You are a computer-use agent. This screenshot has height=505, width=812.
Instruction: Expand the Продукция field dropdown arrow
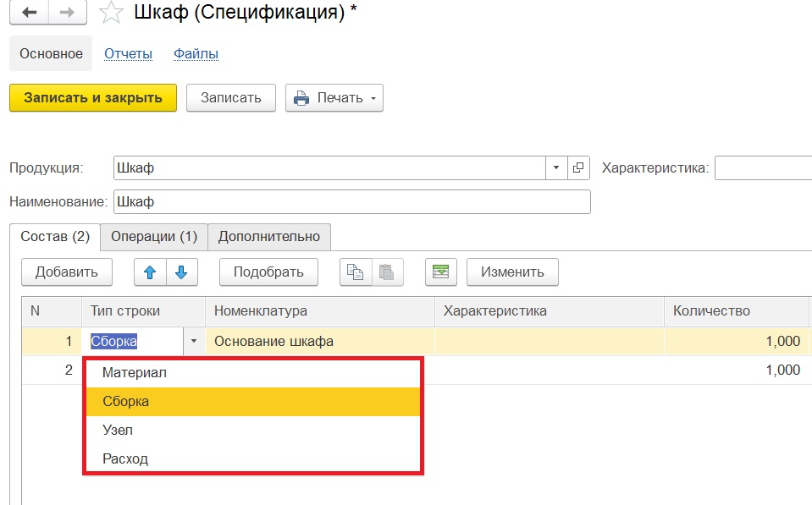[556, 167]
